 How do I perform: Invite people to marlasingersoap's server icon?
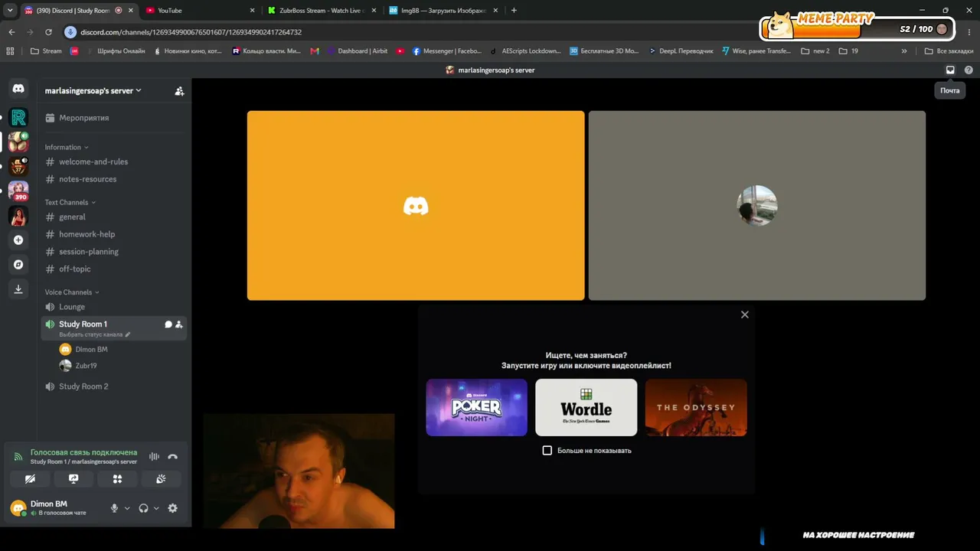(179, 91)
